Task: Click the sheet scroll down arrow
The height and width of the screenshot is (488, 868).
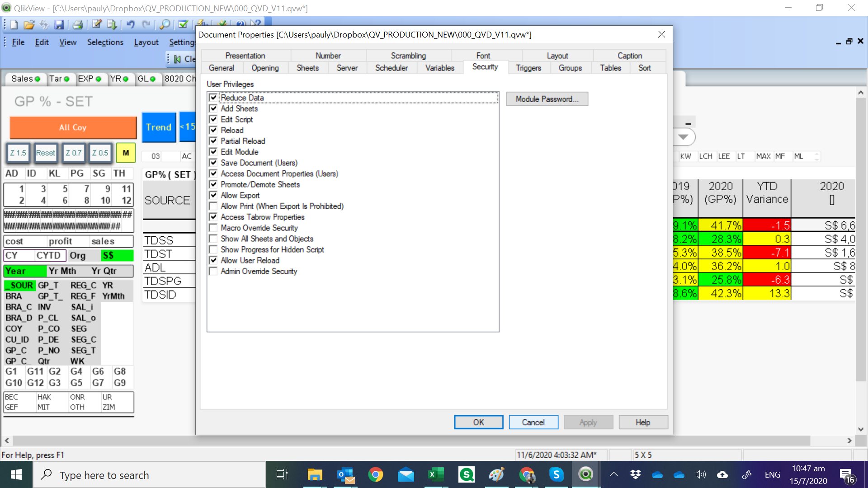Action: [861, 429]
